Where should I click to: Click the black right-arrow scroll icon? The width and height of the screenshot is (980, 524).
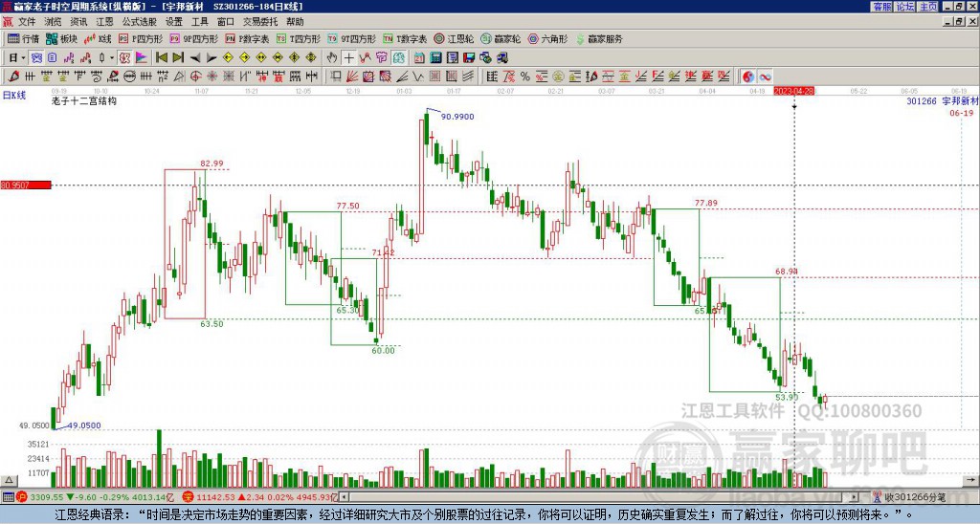tap(212, 58)
